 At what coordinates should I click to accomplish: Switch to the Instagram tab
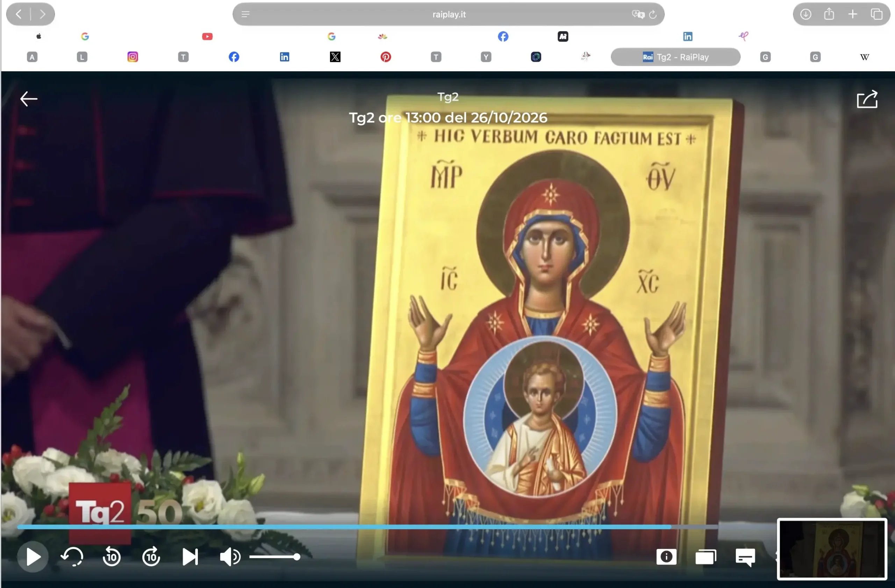tap(133, 57)
